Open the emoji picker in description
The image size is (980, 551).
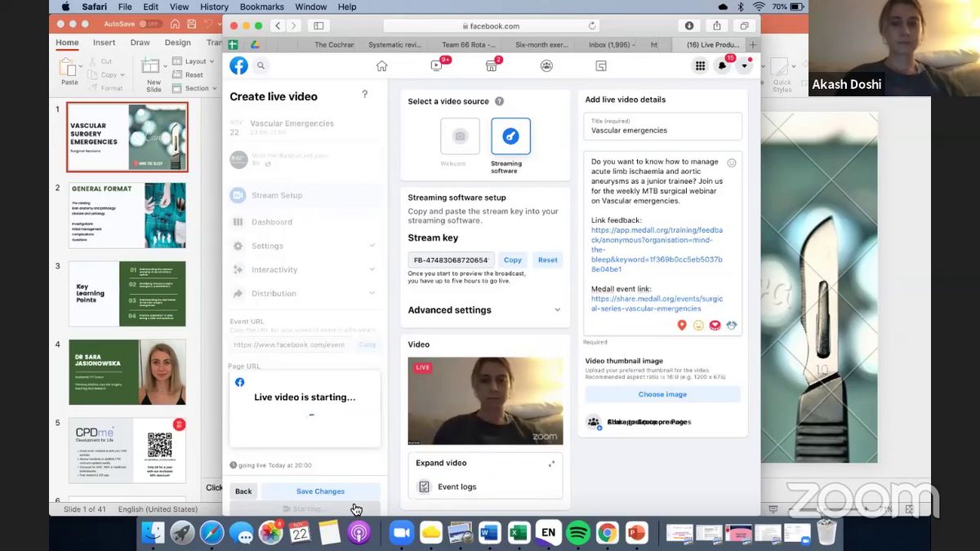tap(731, 163)
